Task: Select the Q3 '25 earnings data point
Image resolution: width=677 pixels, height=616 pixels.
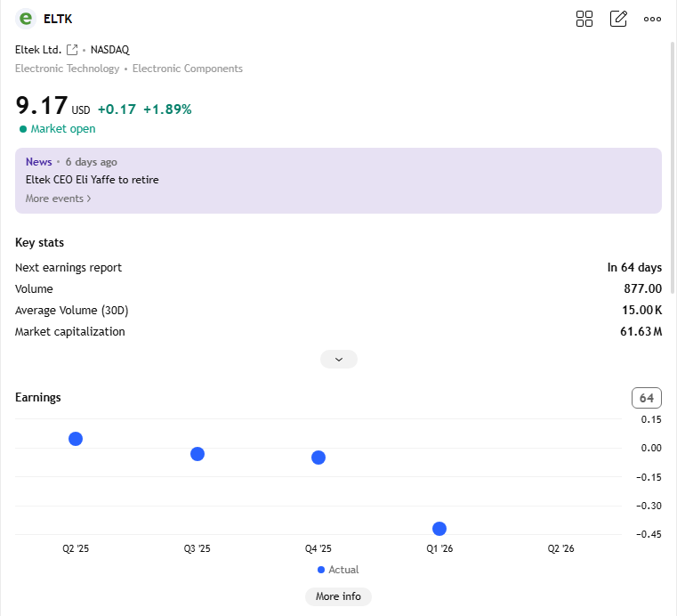Action: tap(197, 454)
